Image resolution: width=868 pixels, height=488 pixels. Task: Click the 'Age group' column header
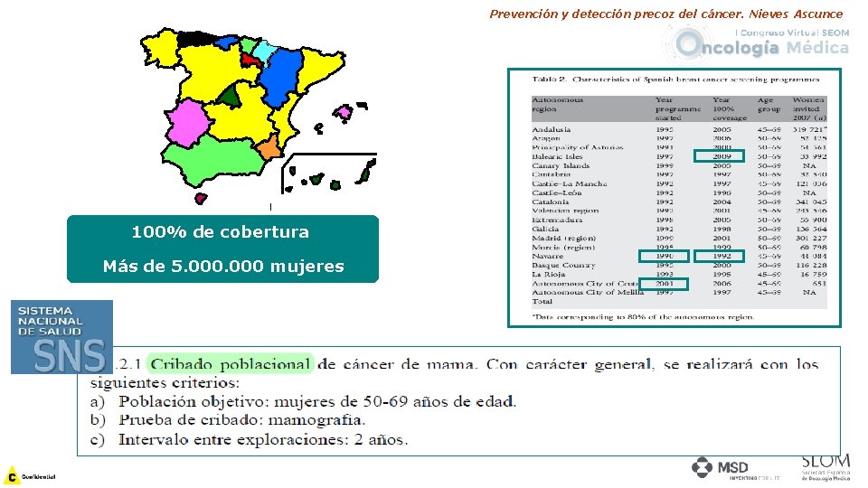point(769,105)
